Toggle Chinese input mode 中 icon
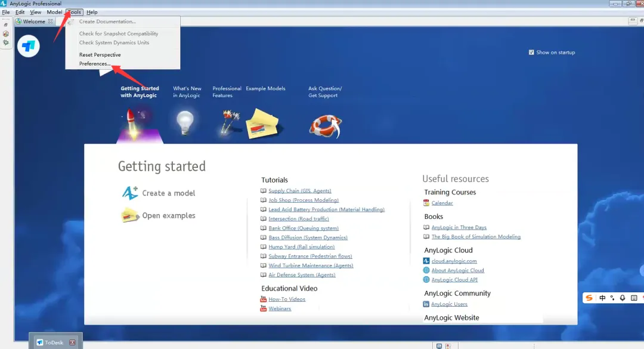This screenshot has width=644, height=349. point(602,298)
